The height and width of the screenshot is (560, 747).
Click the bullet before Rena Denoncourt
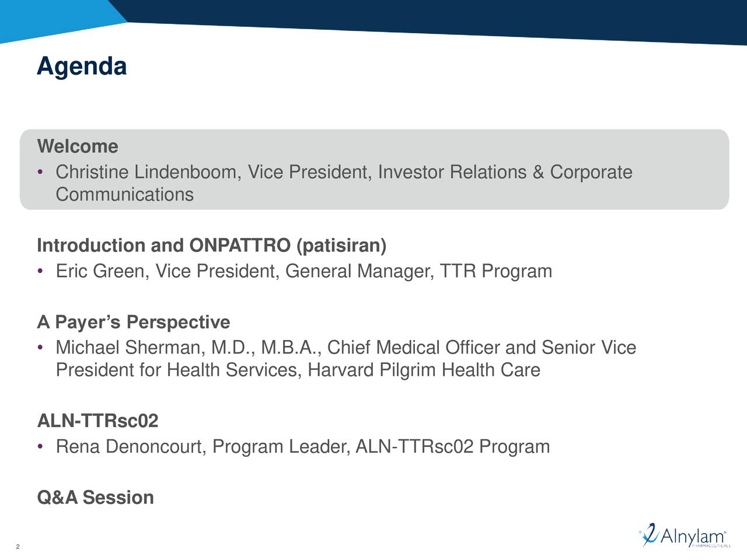coord(39,447)
